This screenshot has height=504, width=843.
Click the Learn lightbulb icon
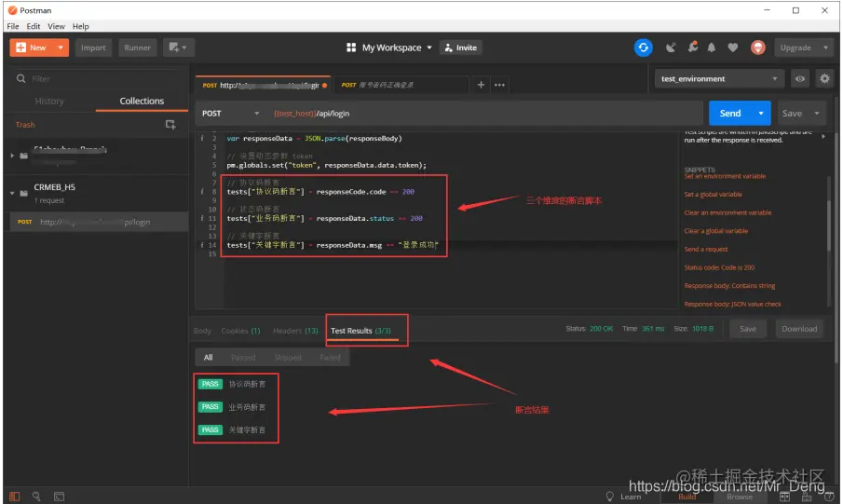point(610,497)
